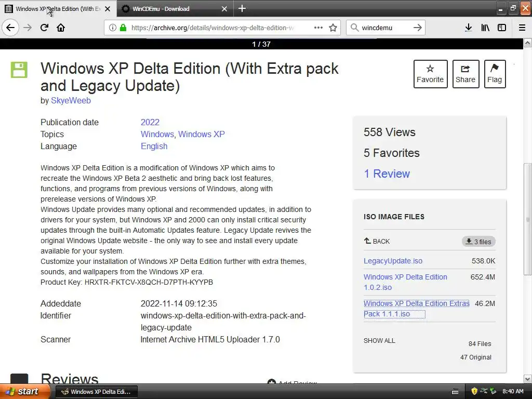This screenshot has height=399, width=532.
Task: Click the taskbar clock showing 8:40 AM
Action: tap(513, 392)
